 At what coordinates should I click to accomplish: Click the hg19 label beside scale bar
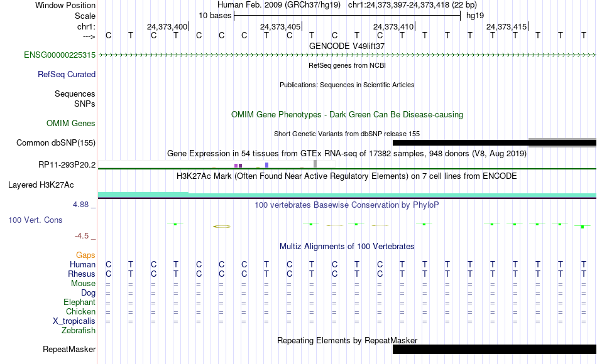(x=475, y=16)
